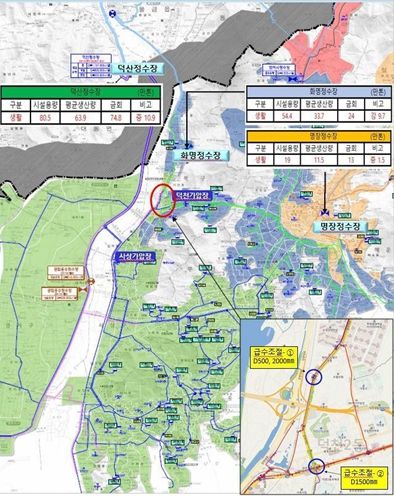The width and height of the screenshot is (394, 496).
Task: Click the 화명정수장 map label
Action: (201, 155)
